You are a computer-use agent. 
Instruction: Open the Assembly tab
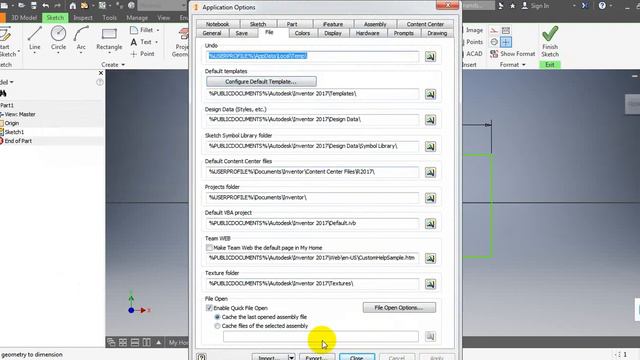click(375, 24)
